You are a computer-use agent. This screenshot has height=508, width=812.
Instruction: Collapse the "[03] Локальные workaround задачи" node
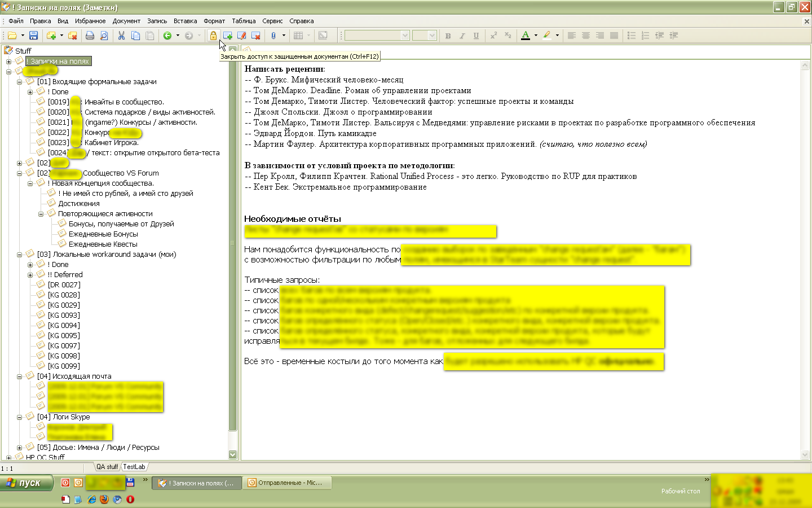click(19, 255)
